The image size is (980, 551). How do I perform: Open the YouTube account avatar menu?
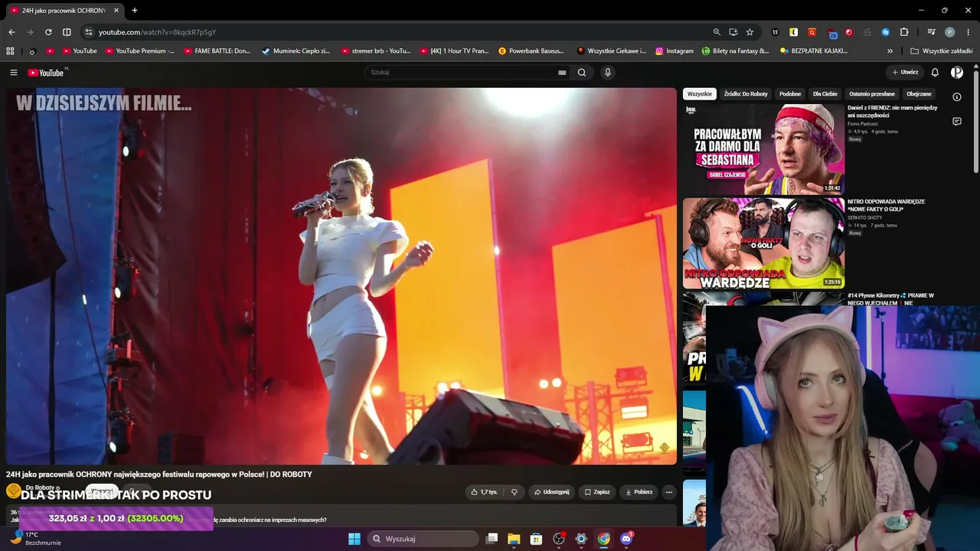(x=957, y=73)
